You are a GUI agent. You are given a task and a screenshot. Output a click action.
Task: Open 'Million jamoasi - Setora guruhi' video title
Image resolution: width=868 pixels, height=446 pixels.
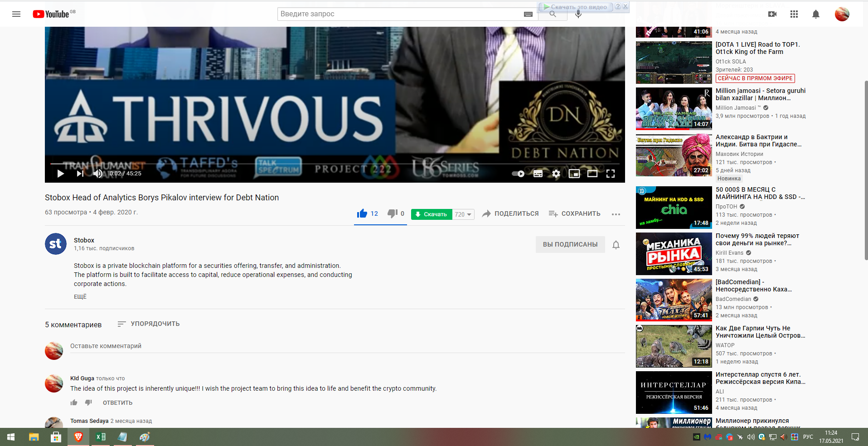[x=761, y=94]
